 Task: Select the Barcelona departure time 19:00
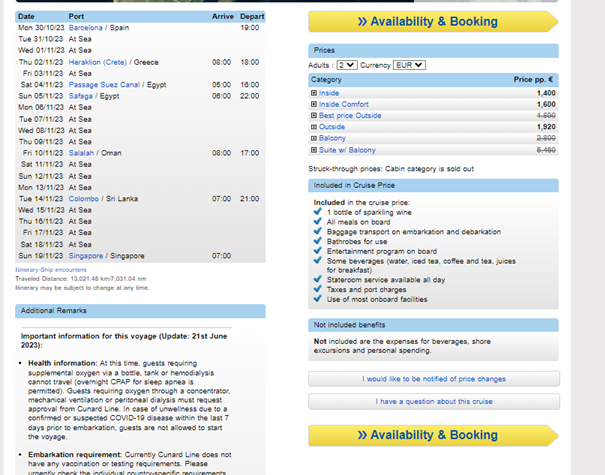[250, 28]
